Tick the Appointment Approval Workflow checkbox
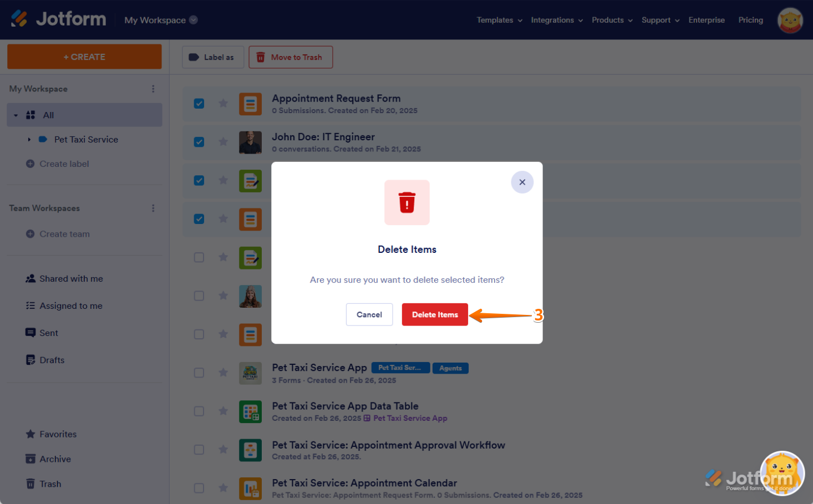The width and height of the screenshot is (813, 504). 199,450
